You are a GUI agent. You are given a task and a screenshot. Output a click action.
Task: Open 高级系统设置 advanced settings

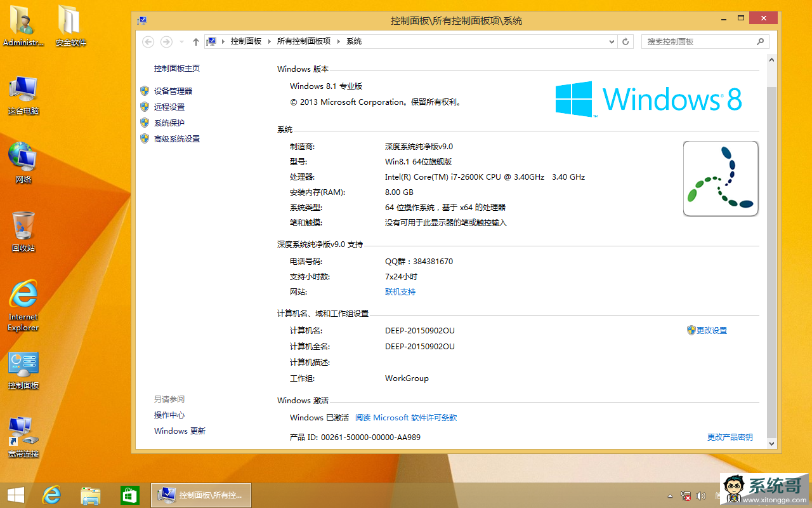pos(177,139)
